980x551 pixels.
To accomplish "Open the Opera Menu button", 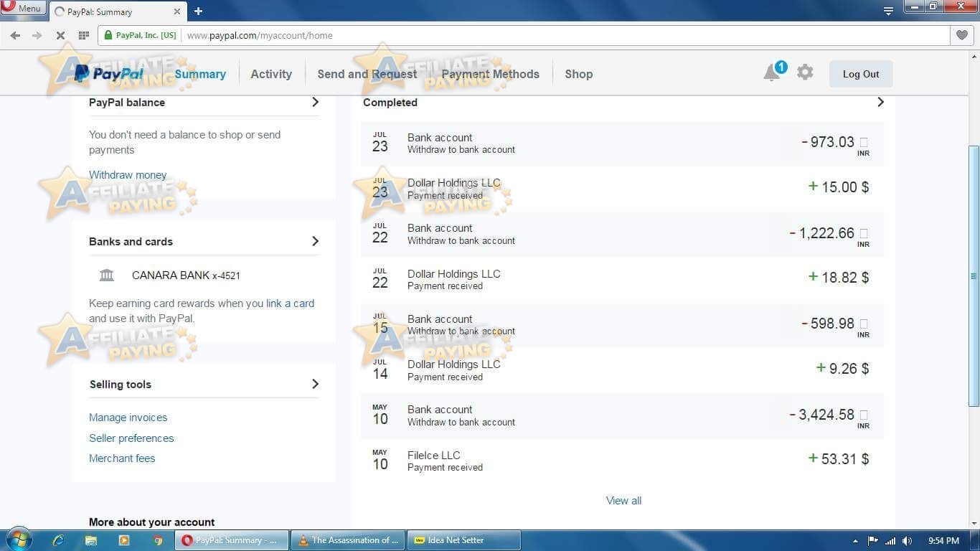I will coord(23,9).
